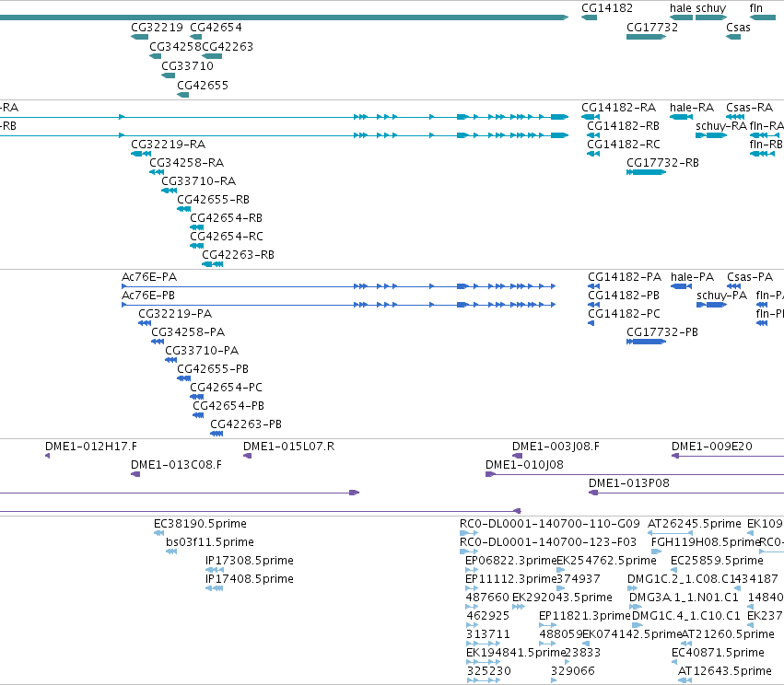Click the AT12643.5prime EST label
Viewport: 784px width, 685px height.
click(724, 671)
